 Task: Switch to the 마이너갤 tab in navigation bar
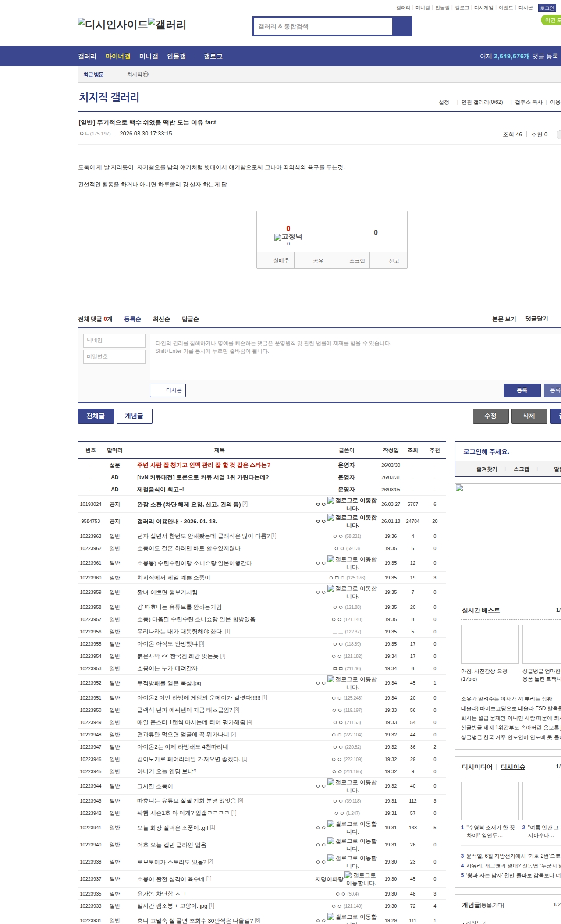118,56
